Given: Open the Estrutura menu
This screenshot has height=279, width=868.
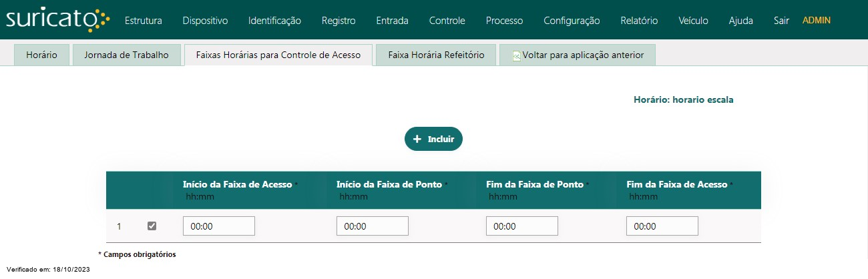Looking at the screenshot, I should [144, 21].
